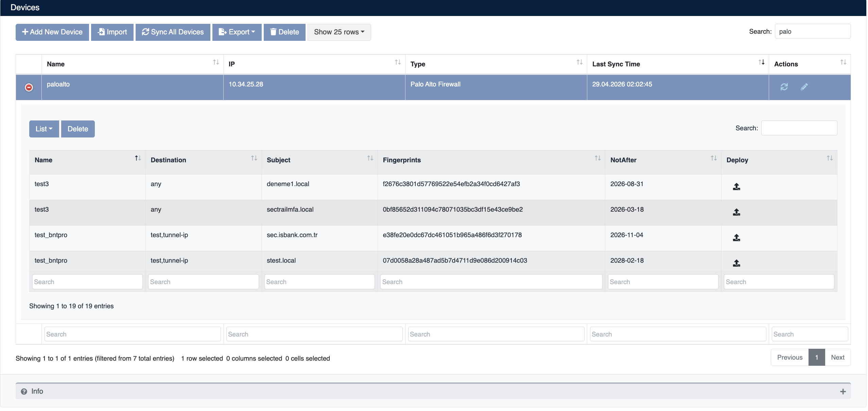Focus the certificates panel Search field
The width and height of the screenshot is (868, 411).
[x=799, y=128]
